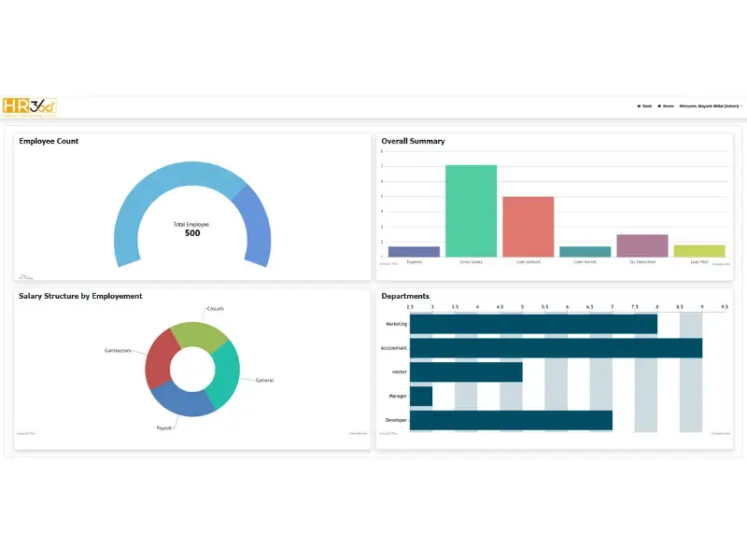
Task: Click the HR360 logo
Action: (x=29, y=106)
